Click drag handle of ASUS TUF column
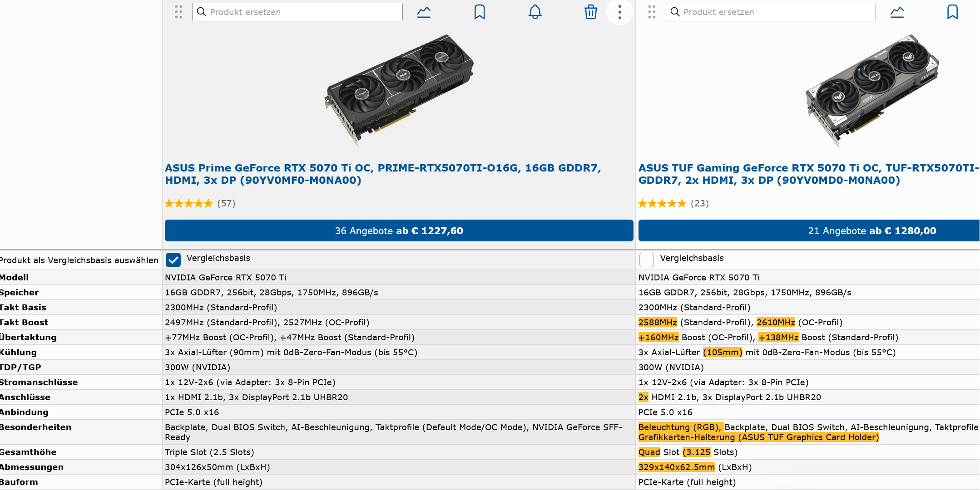Viewport: 980px width, 490px height. [652, 12]
